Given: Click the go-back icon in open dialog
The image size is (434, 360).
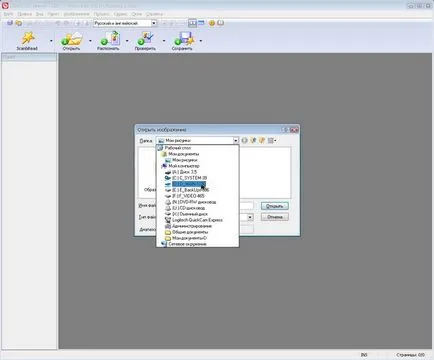Looking at the screenshot, I should coord(244,140).
